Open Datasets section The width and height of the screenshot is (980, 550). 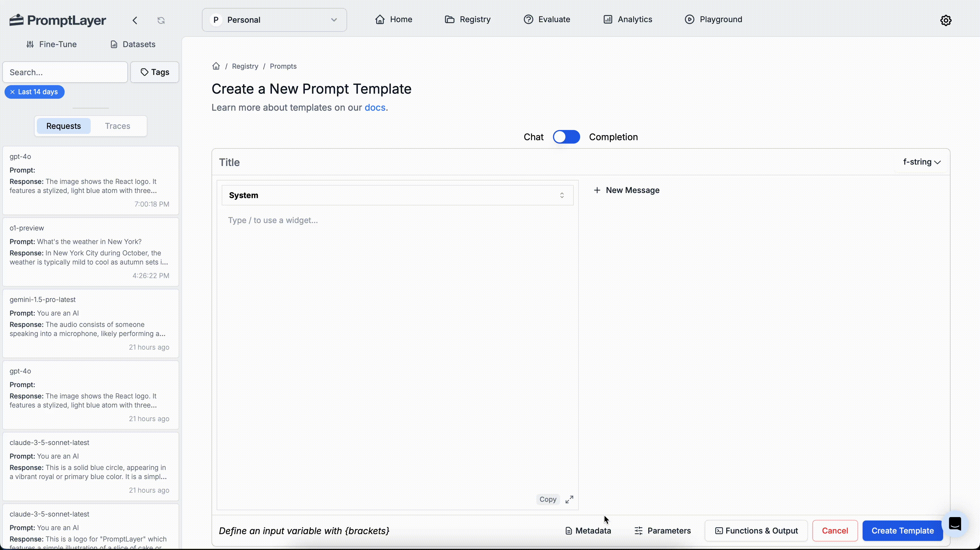pyautogui.click(x=133, y=44)
